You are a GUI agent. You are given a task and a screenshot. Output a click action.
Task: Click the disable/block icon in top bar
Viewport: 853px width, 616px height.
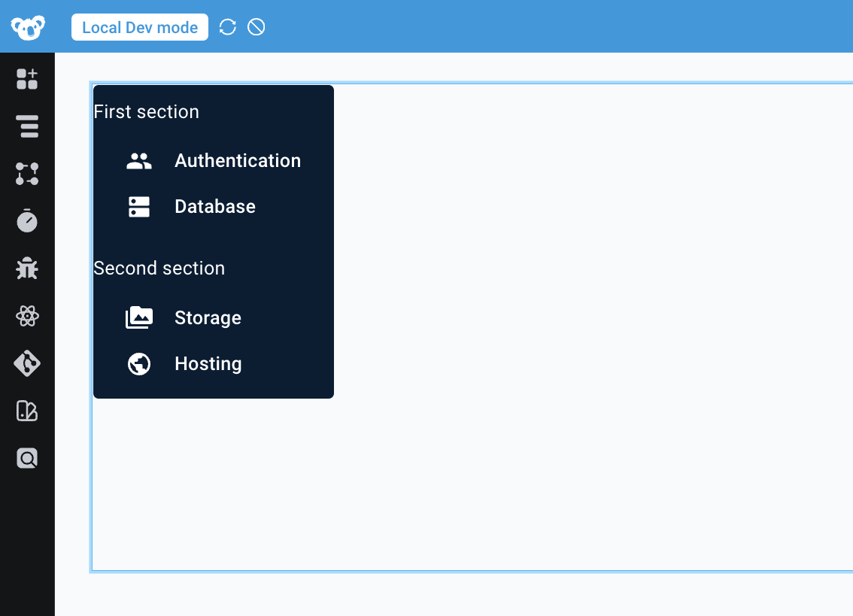pyautogui.click(x=257, y=26)
